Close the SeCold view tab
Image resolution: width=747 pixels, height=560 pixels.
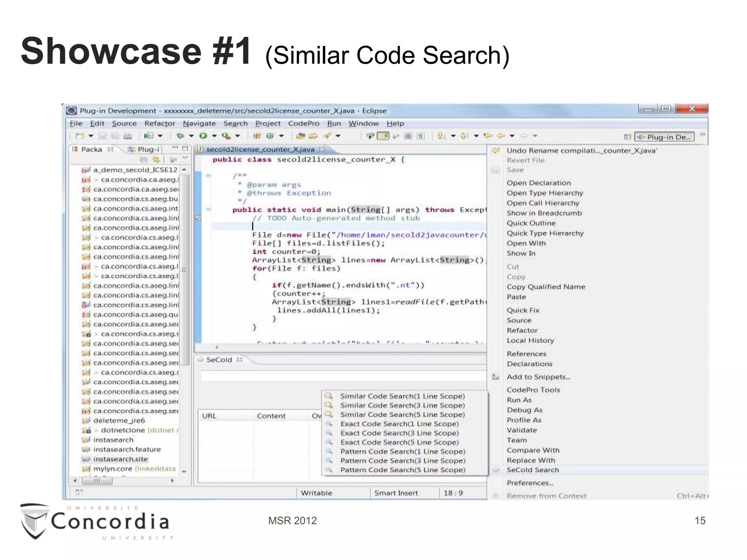[x=239, y=359]
